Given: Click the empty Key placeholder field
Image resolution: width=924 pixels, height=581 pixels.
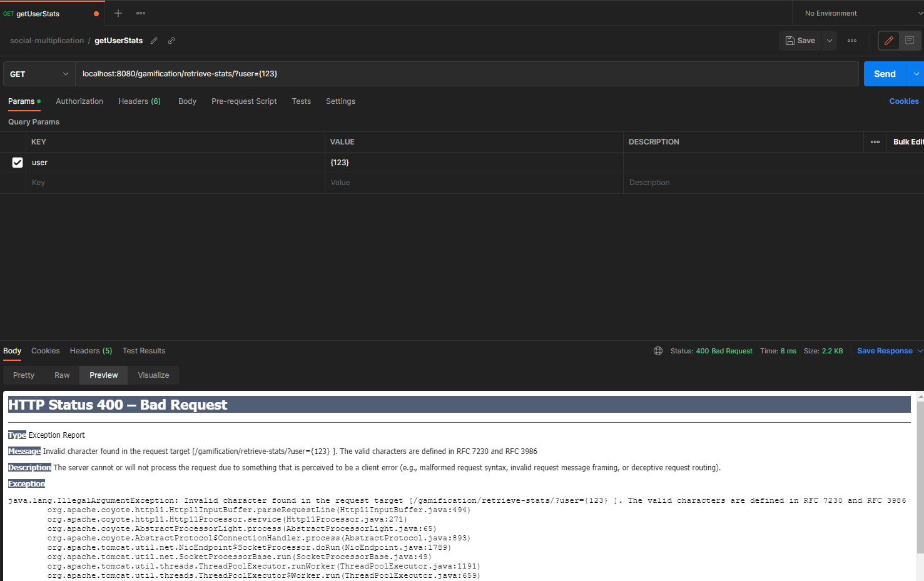Looking at the screenshot, I should tap(175, 183).
